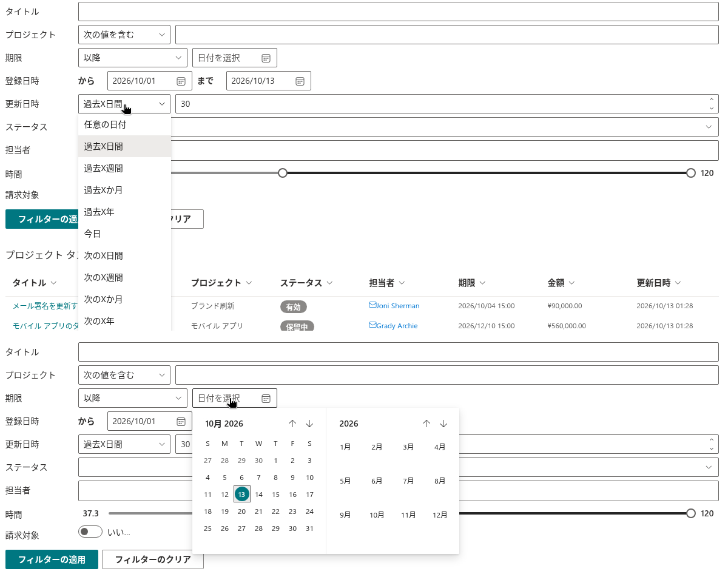
Task: Select 7月 in month picker
Action: [408, 481]
